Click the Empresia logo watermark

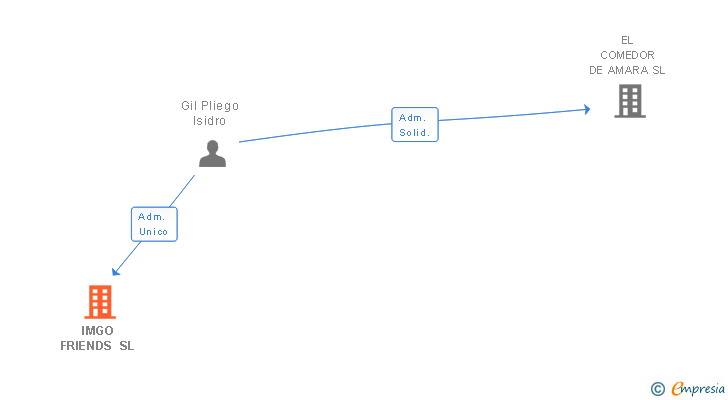[x=698, y=388]
